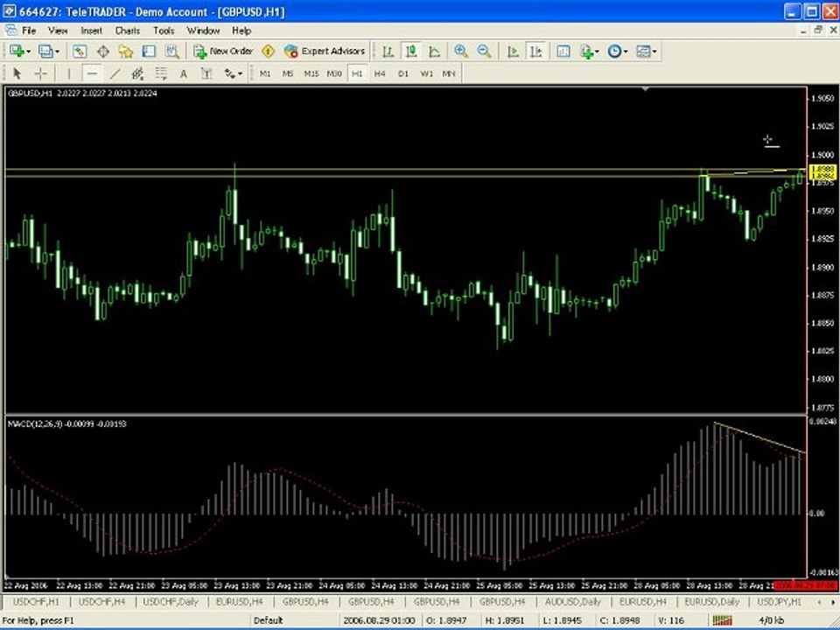Switch timeframe to M30

point(334,73)
